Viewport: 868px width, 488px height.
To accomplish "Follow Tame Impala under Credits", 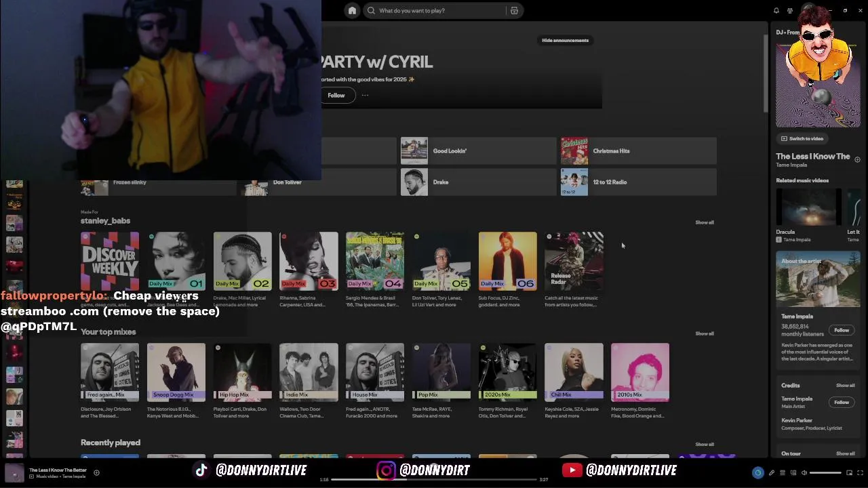I will [842, 402].
